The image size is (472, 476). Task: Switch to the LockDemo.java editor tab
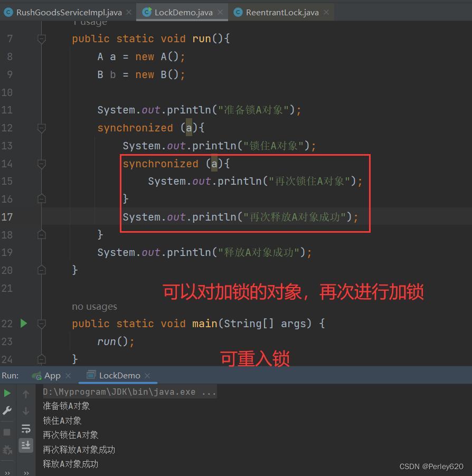[x=183, y=13]
